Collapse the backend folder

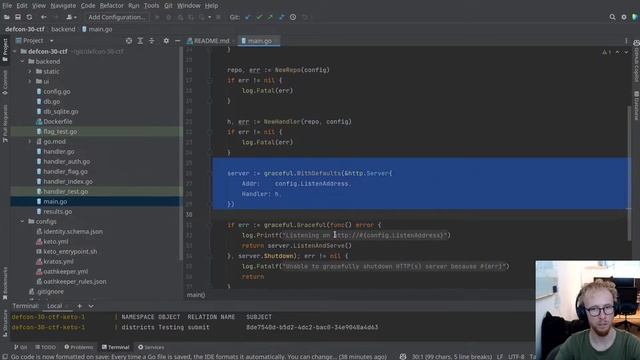(22, 62)
